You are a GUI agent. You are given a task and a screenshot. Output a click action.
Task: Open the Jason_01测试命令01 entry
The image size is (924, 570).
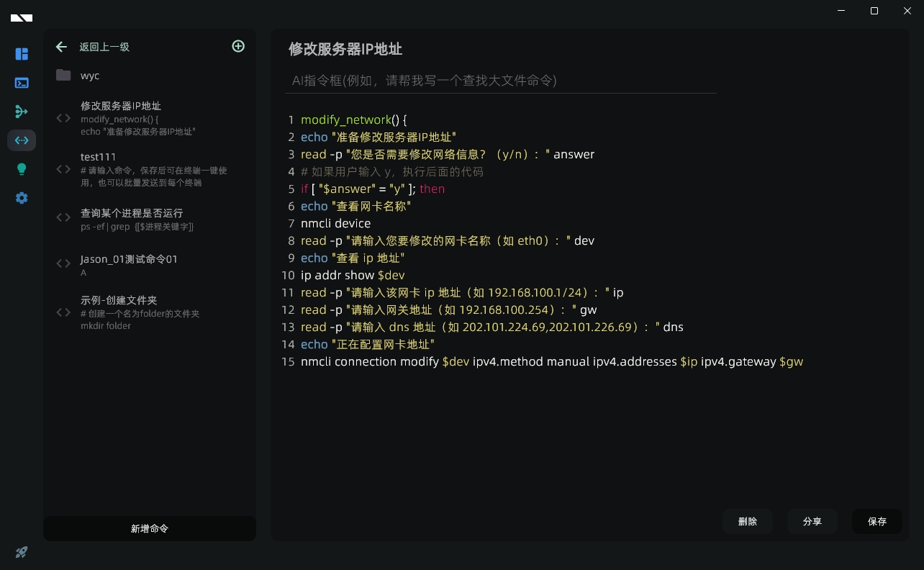pyautogui.click(x=129, y=259)
